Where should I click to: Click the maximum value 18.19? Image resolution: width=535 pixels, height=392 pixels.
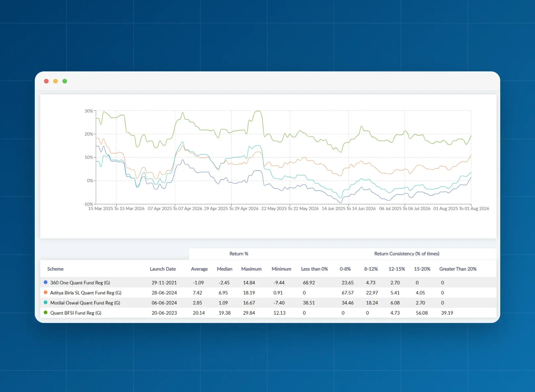249,293
